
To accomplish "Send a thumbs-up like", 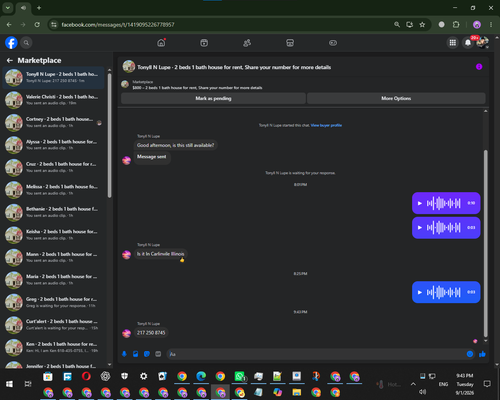I will 482,354.
